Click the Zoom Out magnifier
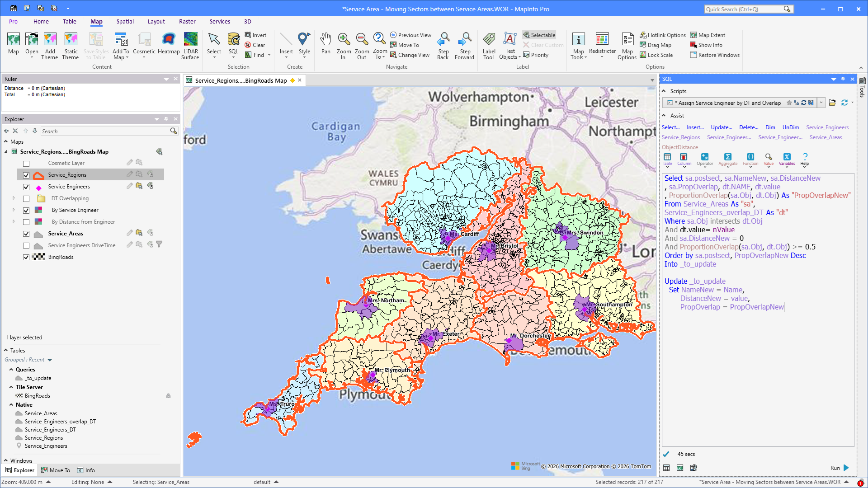Viewport: 868px width, 488px height. coord(362,46)
